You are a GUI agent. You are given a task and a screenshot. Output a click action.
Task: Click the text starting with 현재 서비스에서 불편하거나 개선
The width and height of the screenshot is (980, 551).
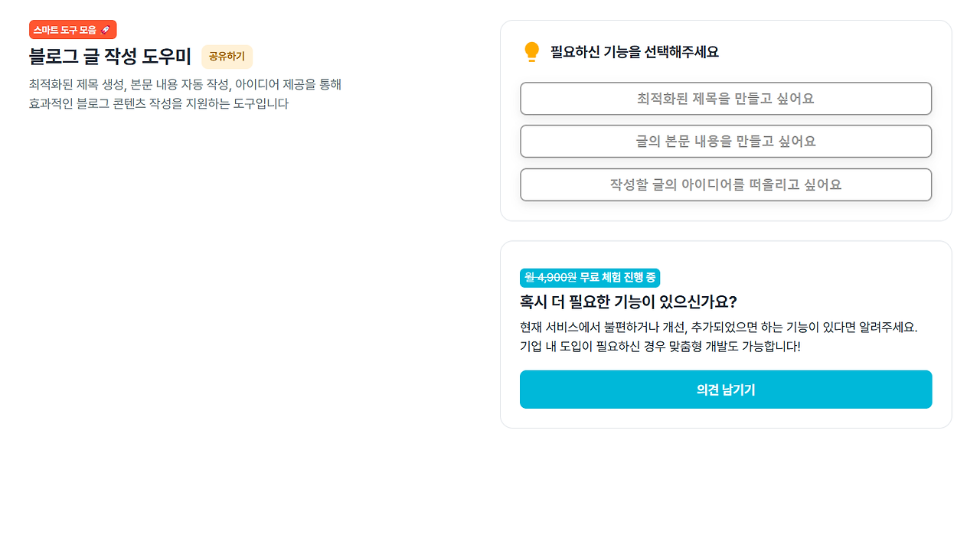point(717,327)
